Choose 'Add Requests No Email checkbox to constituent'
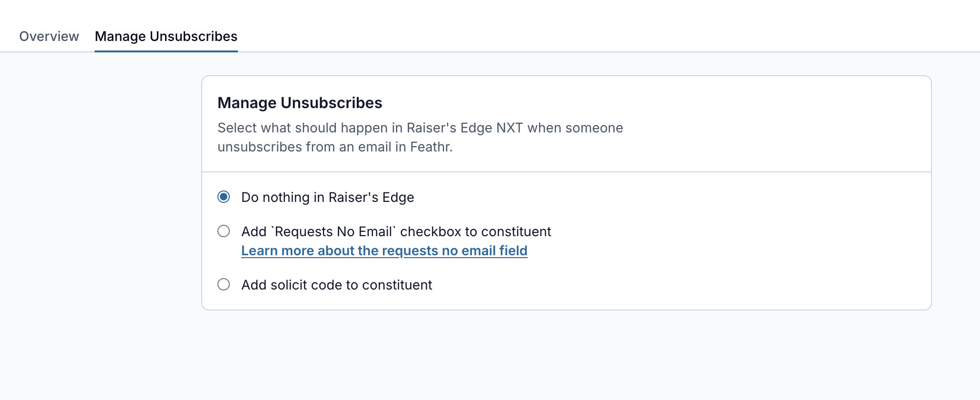This screenshot has height=400, width=980. 224,231
